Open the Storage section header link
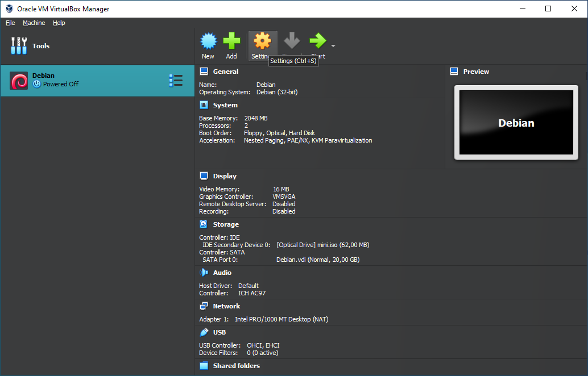The image size is (588, 376). tap(226, 224)
